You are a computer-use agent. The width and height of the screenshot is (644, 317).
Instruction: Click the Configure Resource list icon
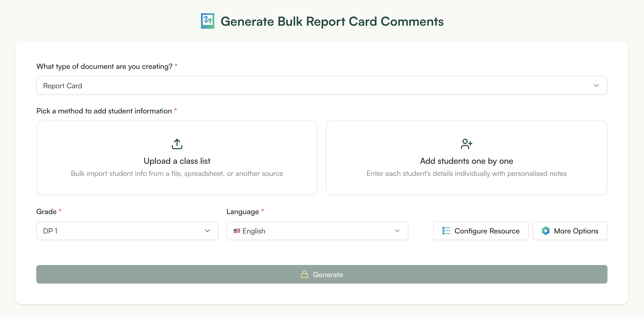click(446, 231)
